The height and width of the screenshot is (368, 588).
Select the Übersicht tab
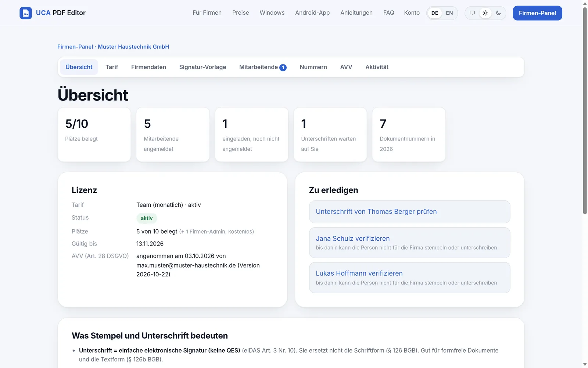79,67
